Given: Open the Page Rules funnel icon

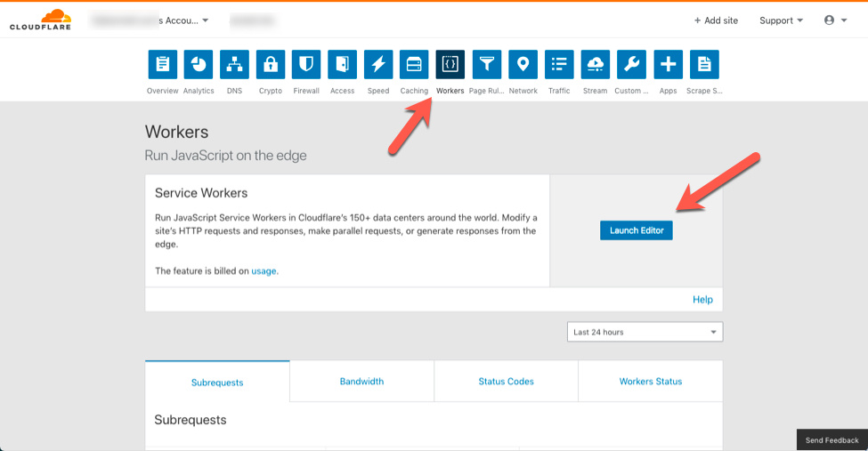Looking at the screenshot, I should [x=487, y=65].
